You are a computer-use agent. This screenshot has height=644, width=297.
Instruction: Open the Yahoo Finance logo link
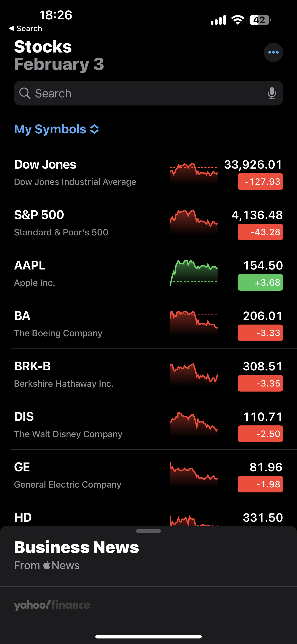tap(52, 605)
